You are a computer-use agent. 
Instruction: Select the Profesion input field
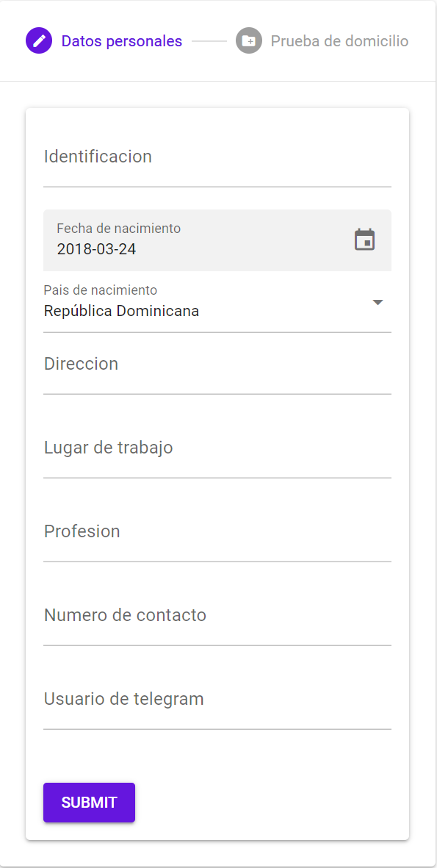(217, 534)
